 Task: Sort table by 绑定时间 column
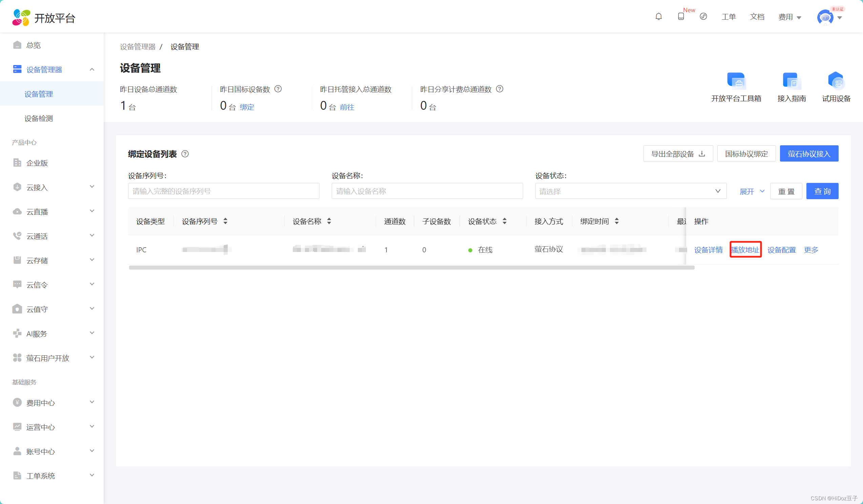(616, 221)
